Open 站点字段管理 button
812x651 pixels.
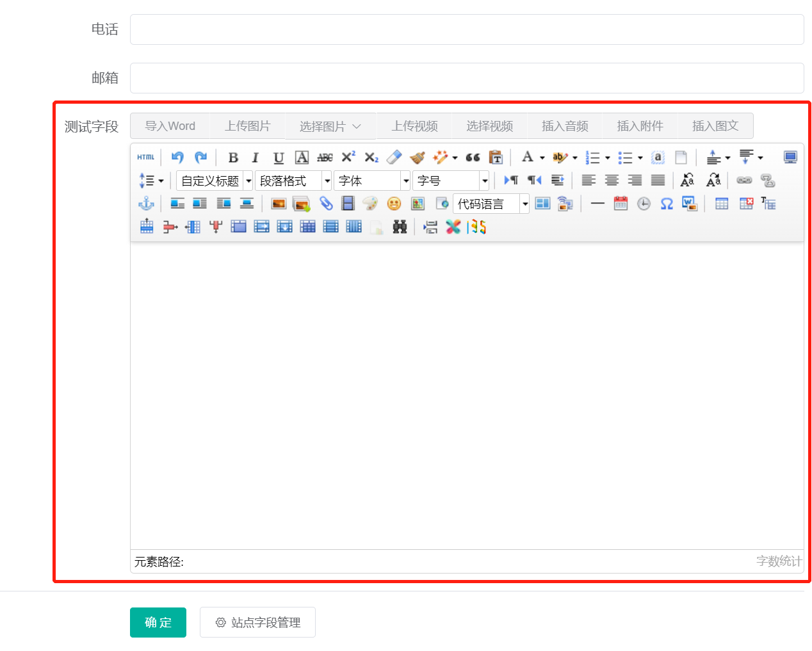257,622
